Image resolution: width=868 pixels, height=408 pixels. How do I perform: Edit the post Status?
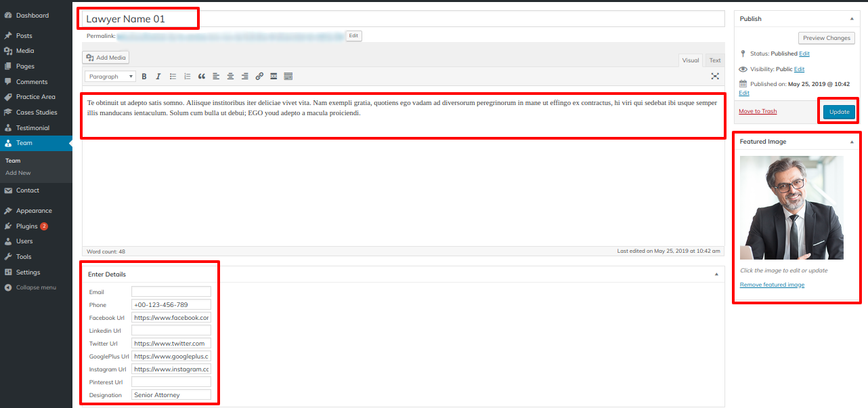[804, 54]
